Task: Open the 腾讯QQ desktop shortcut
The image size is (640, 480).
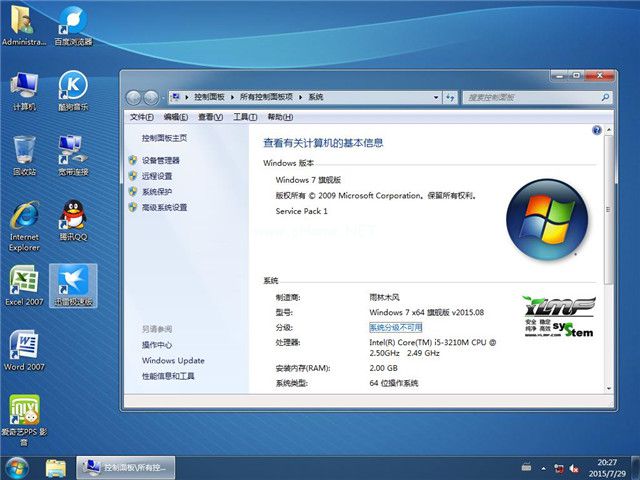Action: (73, 220)
